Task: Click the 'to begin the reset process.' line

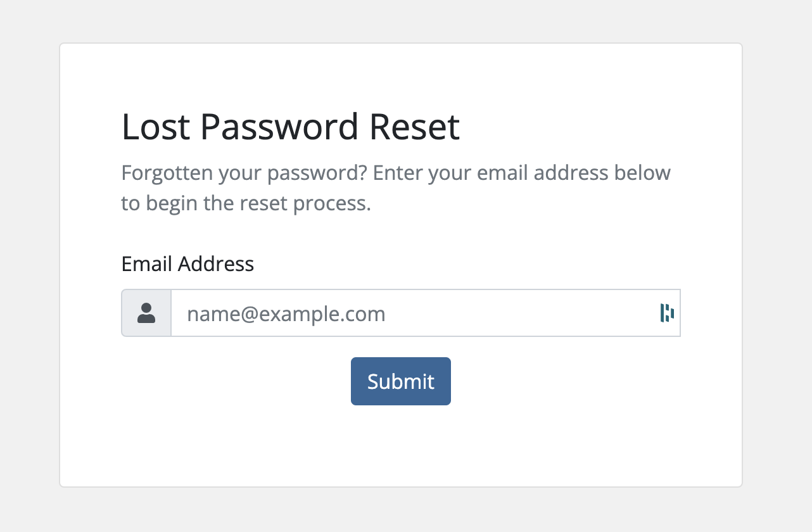Action: point(246,203)
